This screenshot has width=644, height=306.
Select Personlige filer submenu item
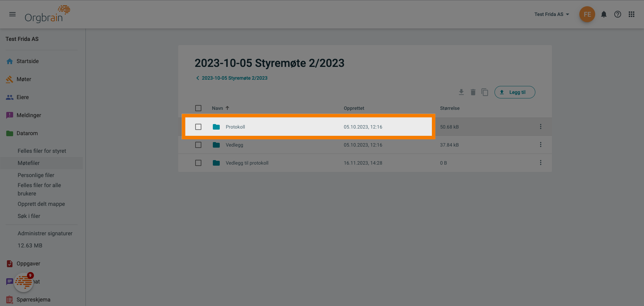click(36, 175)
